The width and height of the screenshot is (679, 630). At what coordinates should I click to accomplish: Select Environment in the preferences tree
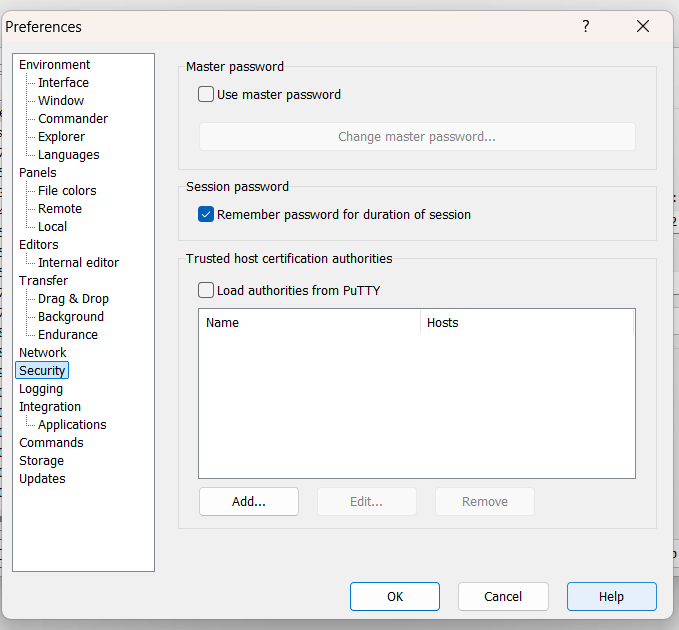(x=54, y=65)
